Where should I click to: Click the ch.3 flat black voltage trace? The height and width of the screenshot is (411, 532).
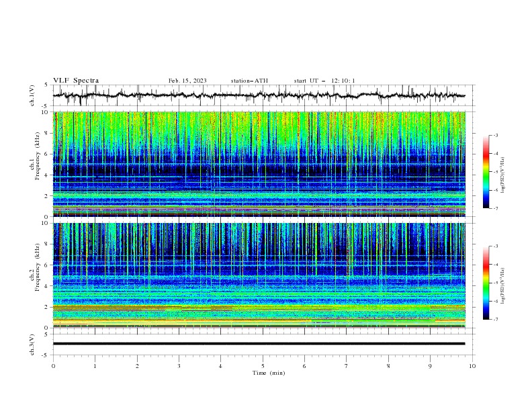259,344
